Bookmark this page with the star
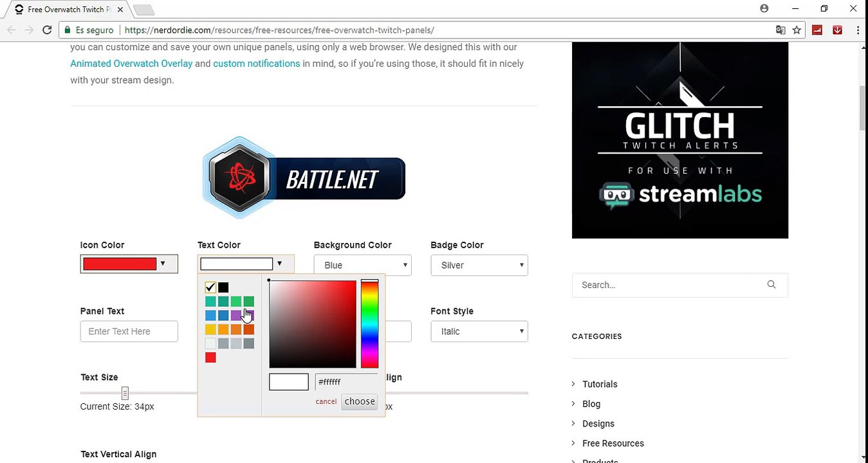The image size is (868, 463). pos(797,30)
